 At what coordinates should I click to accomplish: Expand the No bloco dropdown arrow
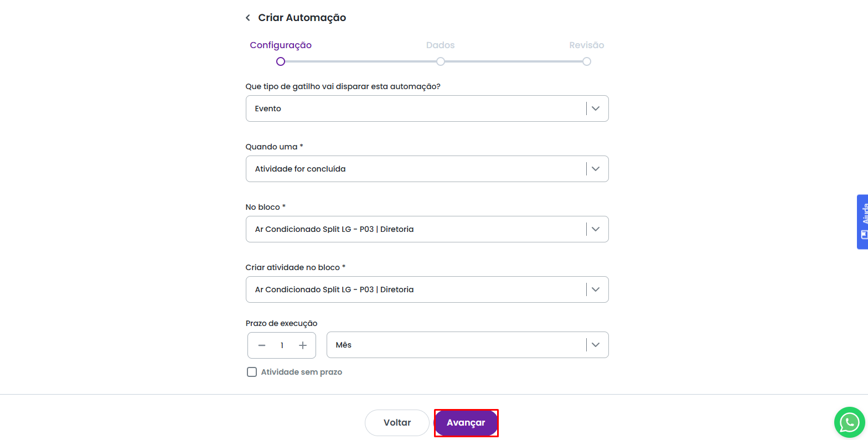[596, 229]
